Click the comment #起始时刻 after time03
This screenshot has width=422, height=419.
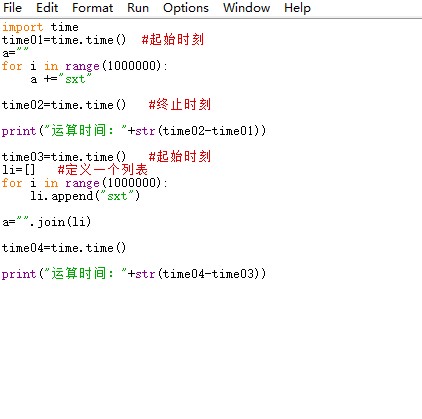click(x=180, y=156)
